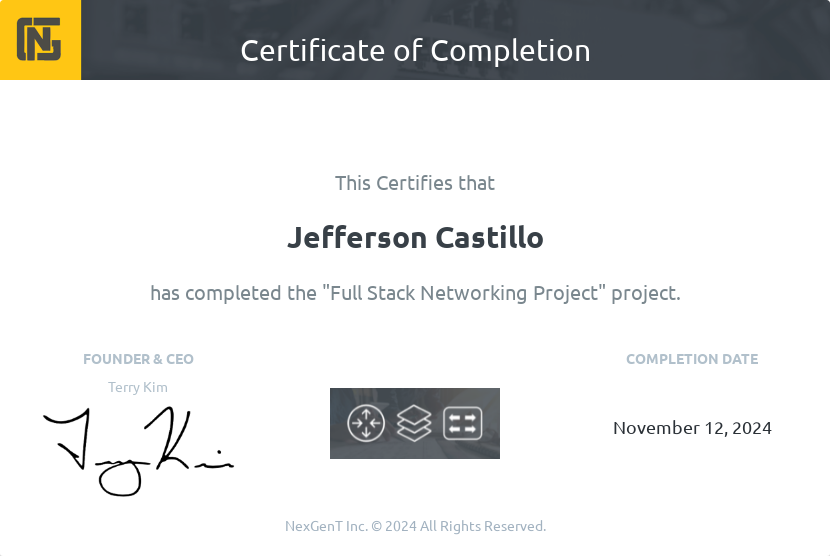The image size is (830, 556).
Task: Click the Certificate of Completion heading
Action: (415, 50)
